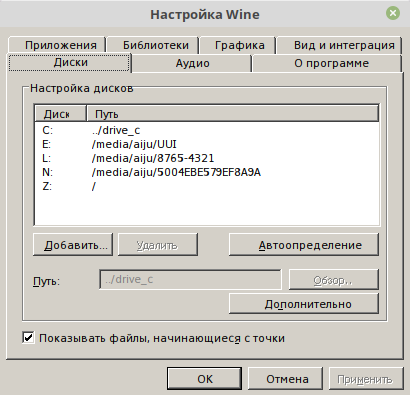The height and width of the screenshot is (395, 410).
Task: Cancel with the Отмена button
Action: (x=285, y=379)
